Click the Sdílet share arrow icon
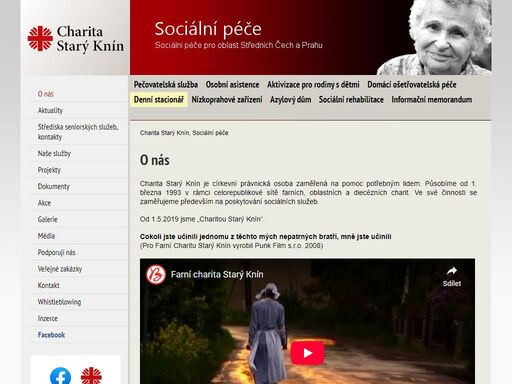This screenshot has height=384, width=512. (x=452, y=271)
